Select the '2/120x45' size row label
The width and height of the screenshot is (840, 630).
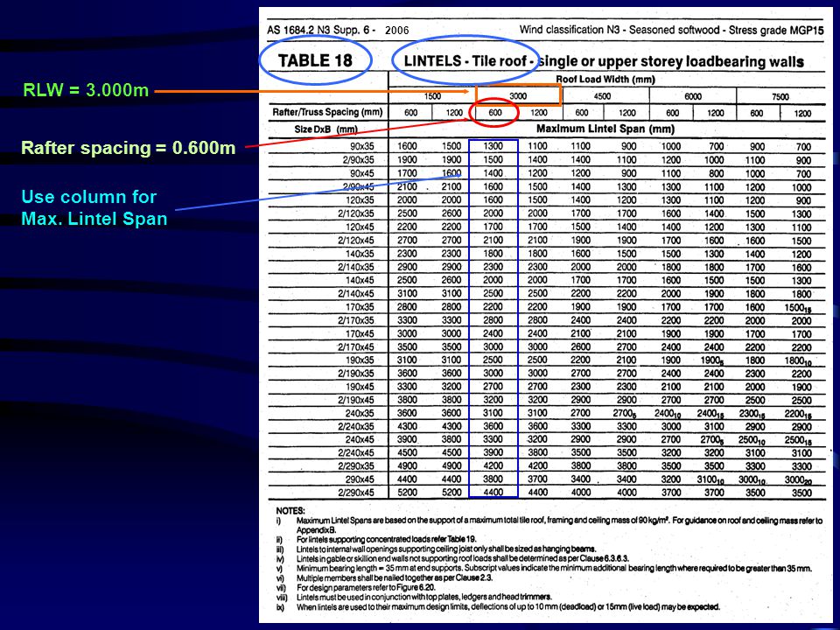(x=356, y=240)
